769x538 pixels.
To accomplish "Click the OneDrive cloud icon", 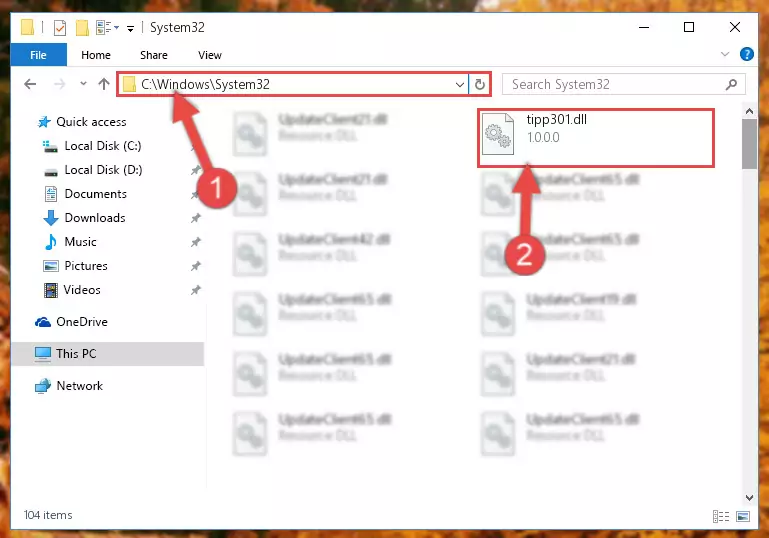I will (43, 322).
